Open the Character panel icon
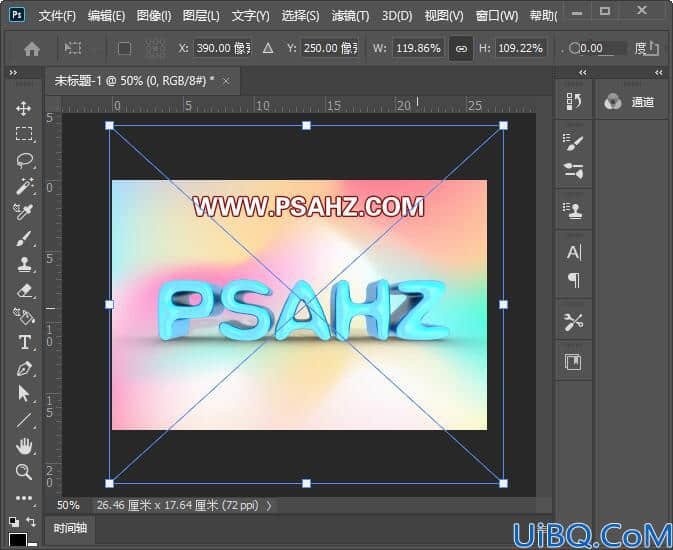The height and width of the screenshot is (550, 673). point(574,252)
